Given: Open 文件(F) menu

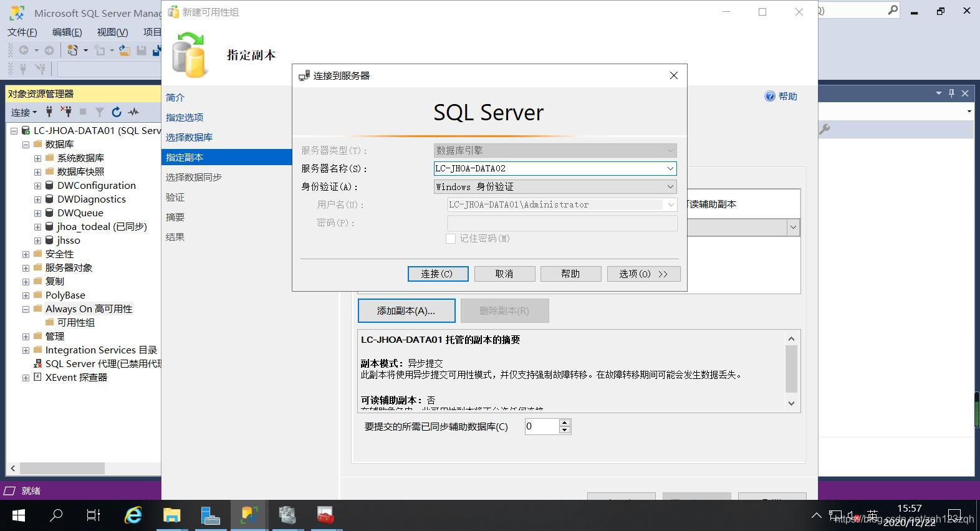Looking at the screenshot, I should tap(22, 32).
